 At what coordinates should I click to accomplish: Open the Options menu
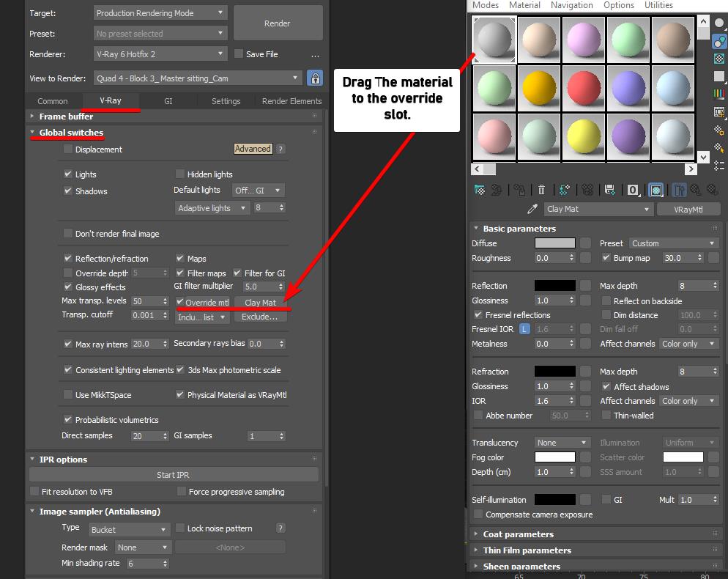619,5
